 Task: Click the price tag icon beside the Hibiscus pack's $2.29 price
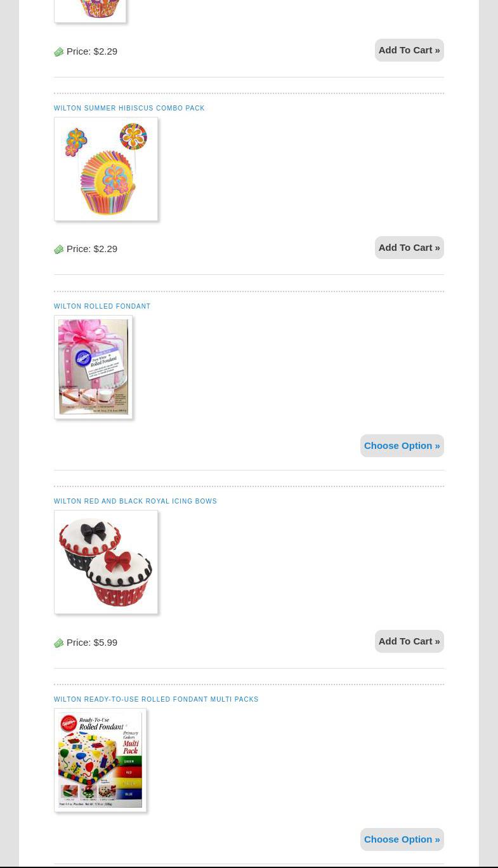58,249
